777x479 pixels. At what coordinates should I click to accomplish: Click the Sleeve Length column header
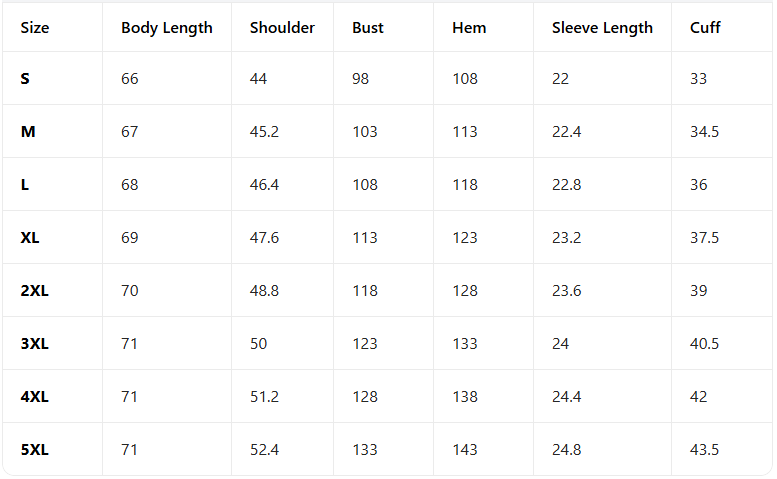click(x=602, y=28)
